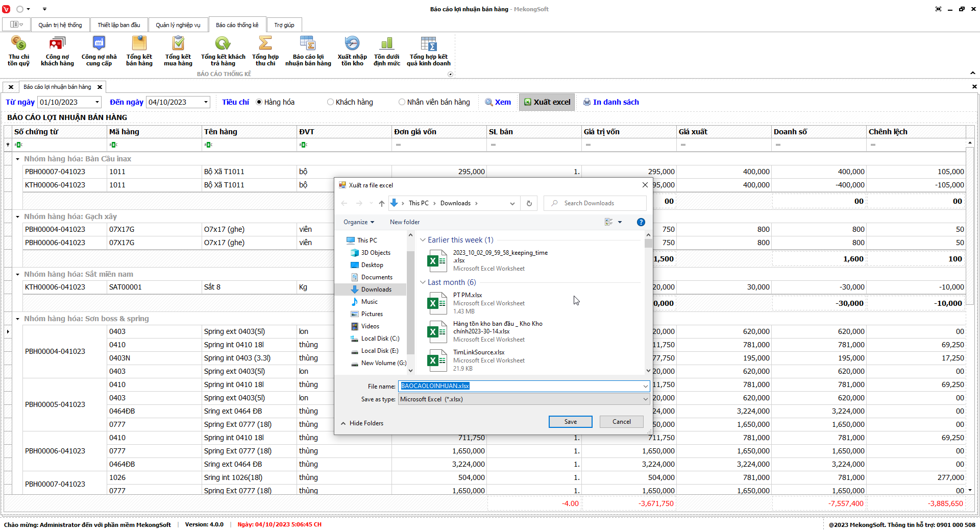The height and width of the screenshot is (530, 980).
Task: Select the Hàng hóa radio option
Action: click(259, 102)
